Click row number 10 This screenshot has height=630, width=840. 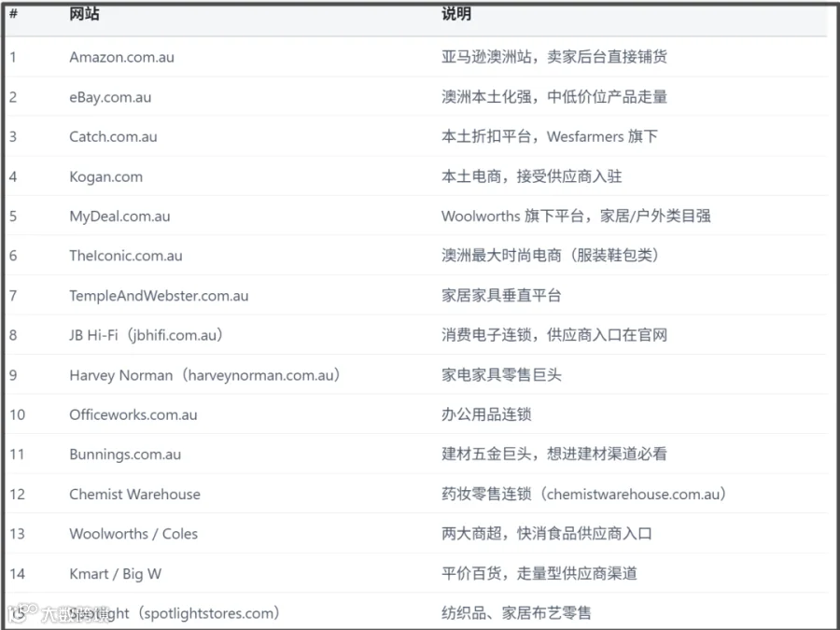(x=17, y=414)
